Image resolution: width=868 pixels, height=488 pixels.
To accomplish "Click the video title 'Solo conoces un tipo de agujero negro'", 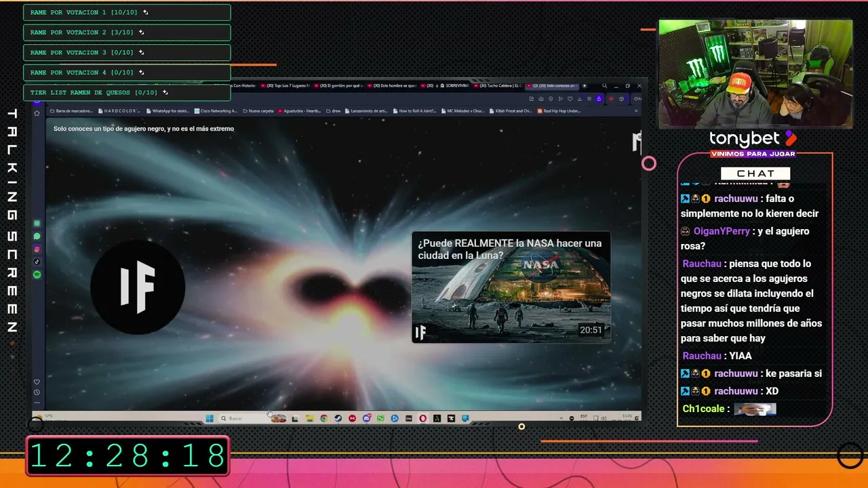I will coord(144,129).
